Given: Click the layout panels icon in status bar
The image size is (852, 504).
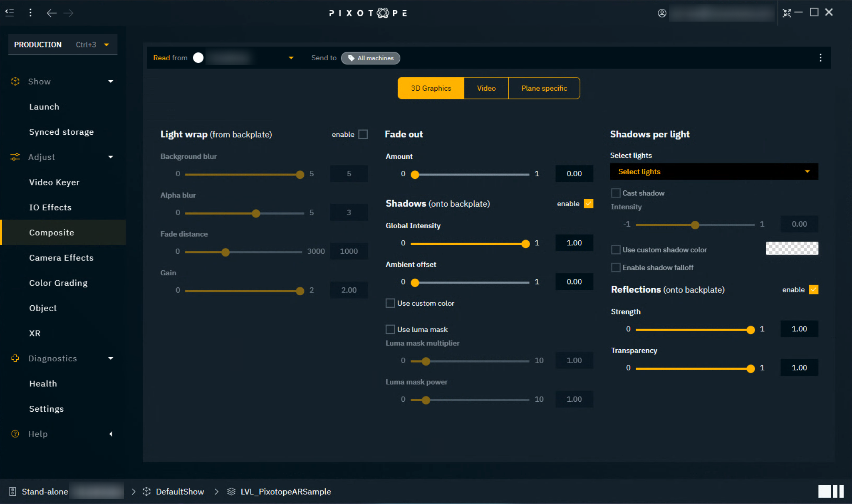Looking at the screenshot, I should point(831,491).
